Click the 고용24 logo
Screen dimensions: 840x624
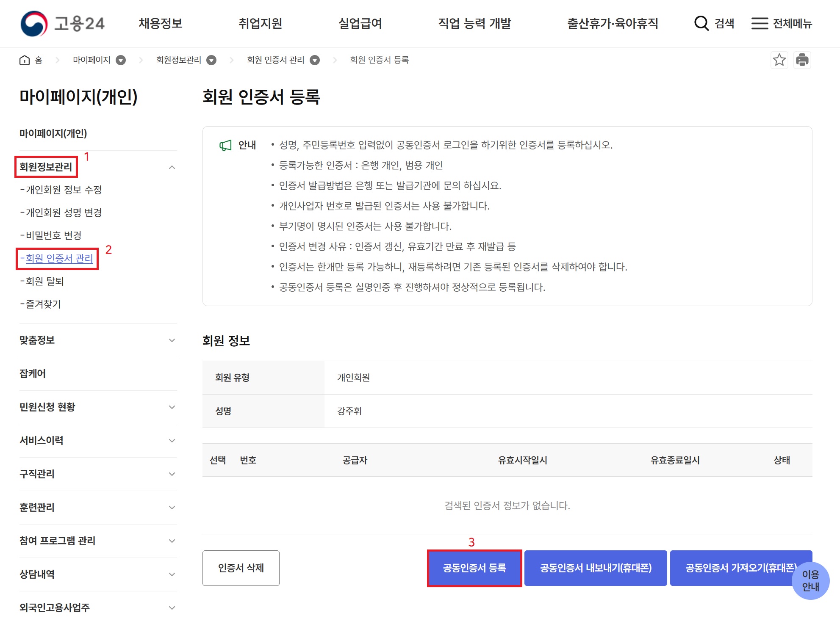pyautogui.click(x=63, y=24)
